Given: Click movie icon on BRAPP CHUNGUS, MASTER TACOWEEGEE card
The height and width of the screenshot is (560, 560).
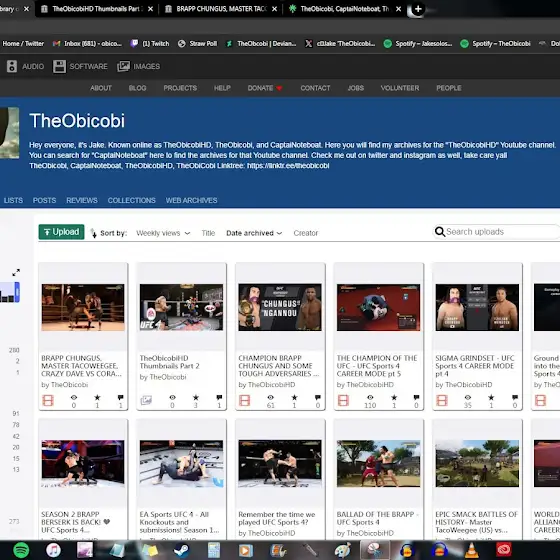Looking at the screenshot, I should tap(48, 400).
